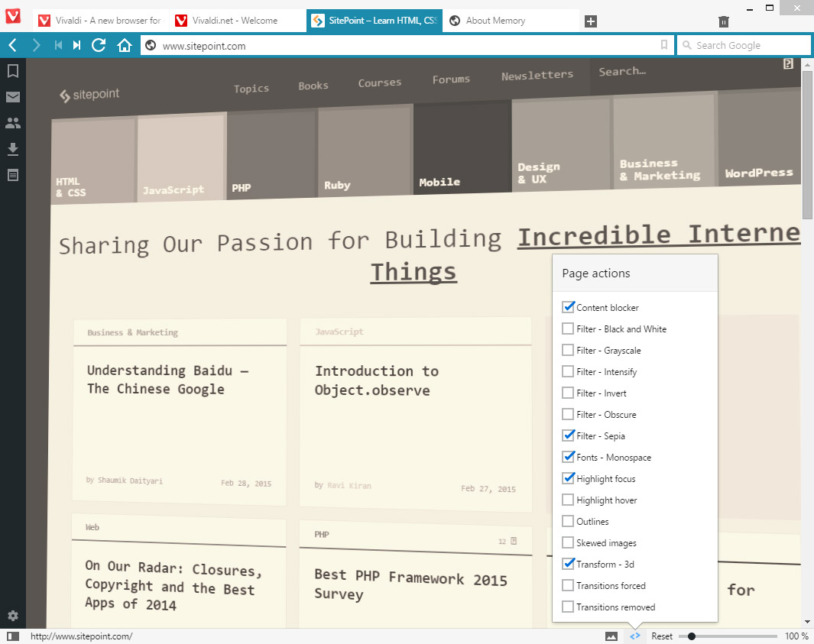The height and width of the screenshot is (644, 814).
Task: Open the closed tabs trash can
Action: (724, 21)
